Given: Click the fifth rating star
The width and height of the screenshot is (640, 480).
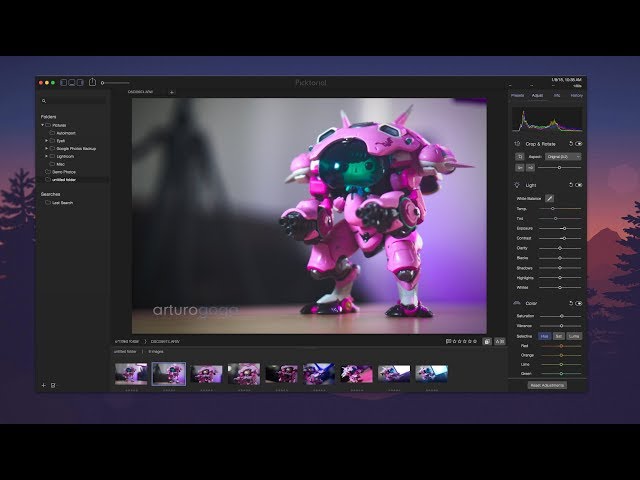Looking at the screenshot, I should pyautogui.click(x=474, y=341).
